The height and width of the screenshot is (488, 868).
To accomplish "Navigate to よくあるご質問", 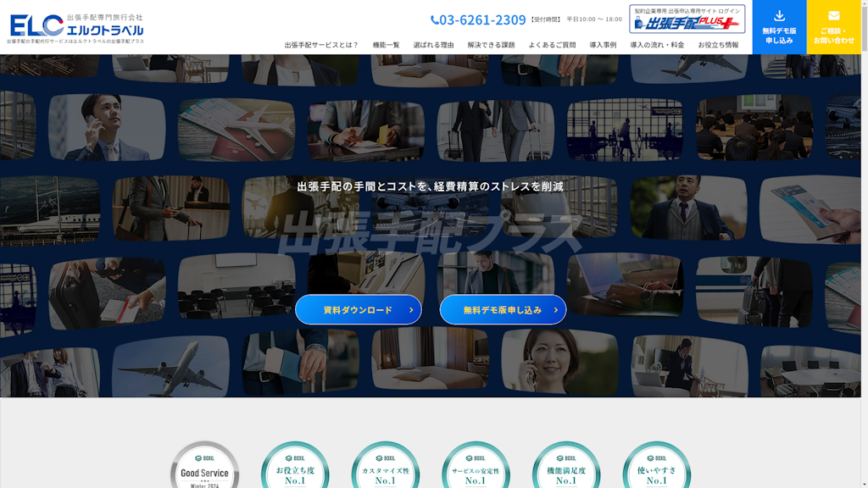I will 552,45.
